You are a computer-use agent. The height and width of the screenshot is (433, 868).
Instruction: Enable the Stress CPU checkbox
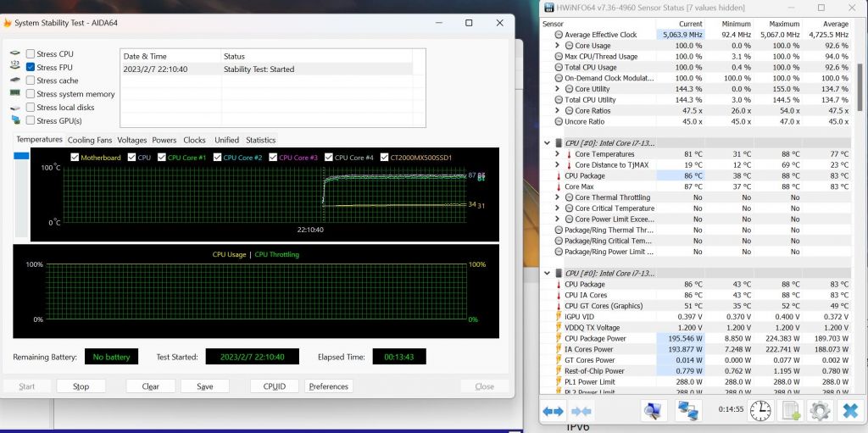tap(31, 54)
